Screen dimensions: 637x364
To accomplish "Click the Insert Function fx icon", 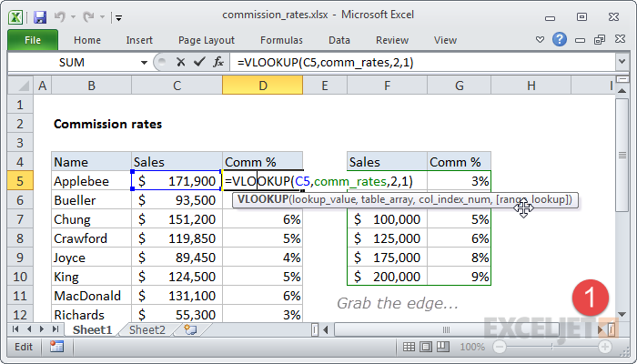I will click(218, 62).
